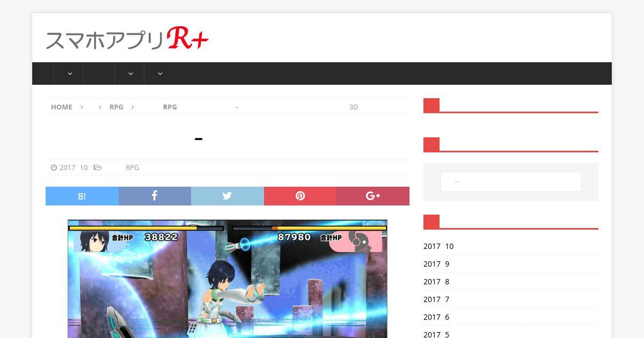Open the 2017 7 archive
The height and width of the screenshot is (338, 644).
tap(436, 299)
